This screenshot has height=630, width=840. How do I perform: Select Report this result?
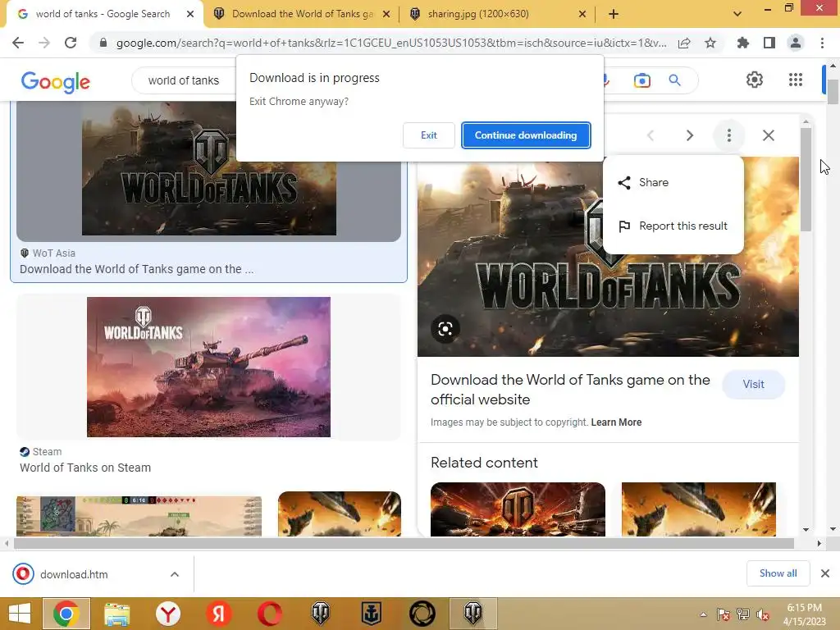point(673,226)
